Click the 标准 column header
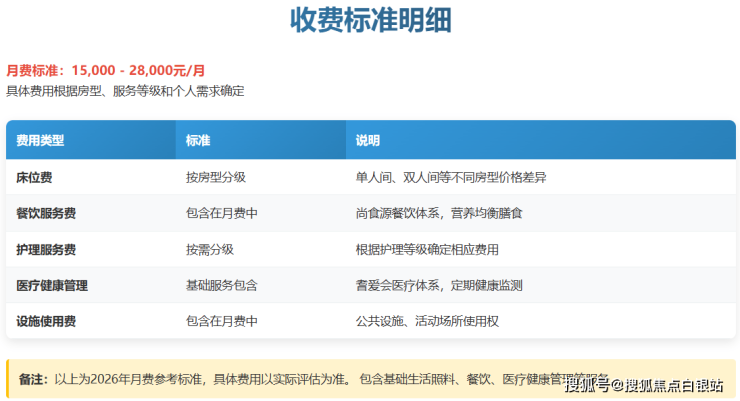 pos(198,141)
